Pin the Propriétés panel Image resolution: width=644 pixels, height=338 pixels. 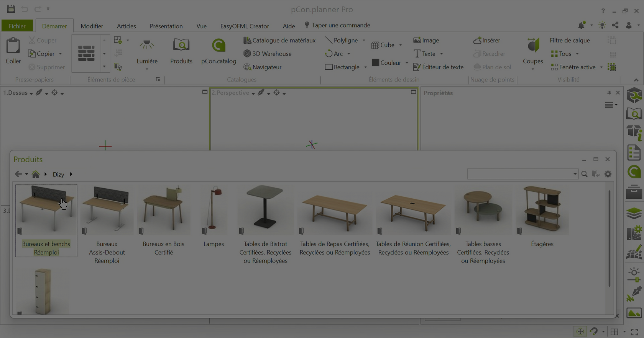pos(609,93)
